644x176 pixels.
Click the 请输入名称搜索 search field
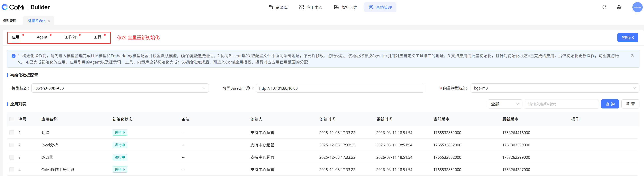[561, 104]
